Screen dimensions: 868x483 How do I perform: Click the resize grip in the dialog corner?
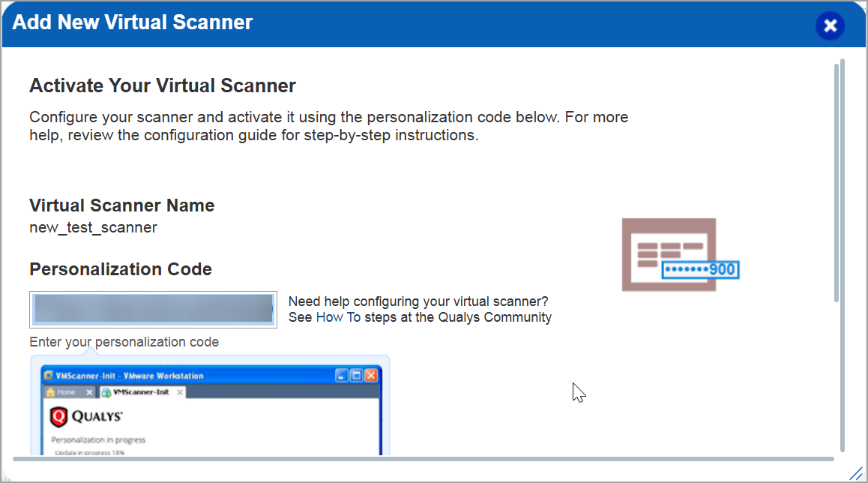856,473
